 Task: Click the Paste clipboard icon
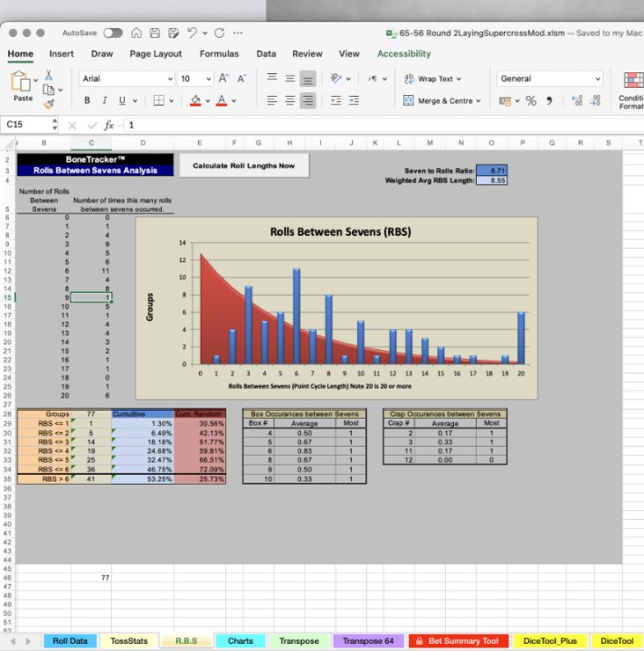point(21,81)
